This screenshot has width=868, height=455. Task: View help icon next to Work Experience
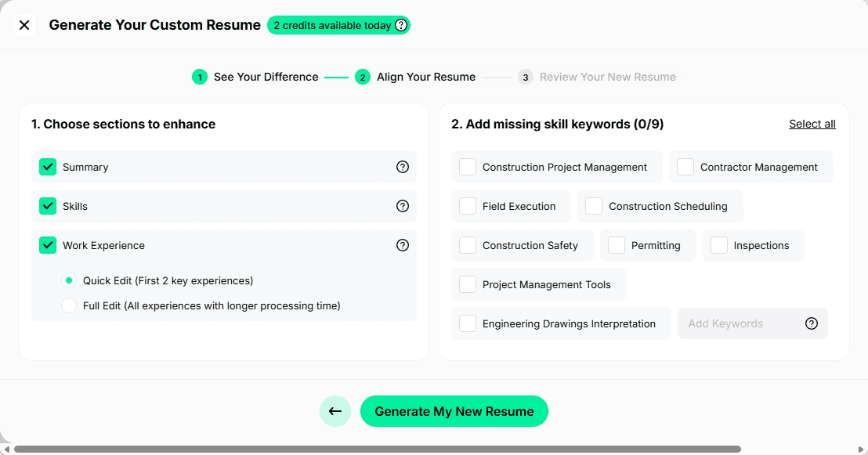pos(403,245)
